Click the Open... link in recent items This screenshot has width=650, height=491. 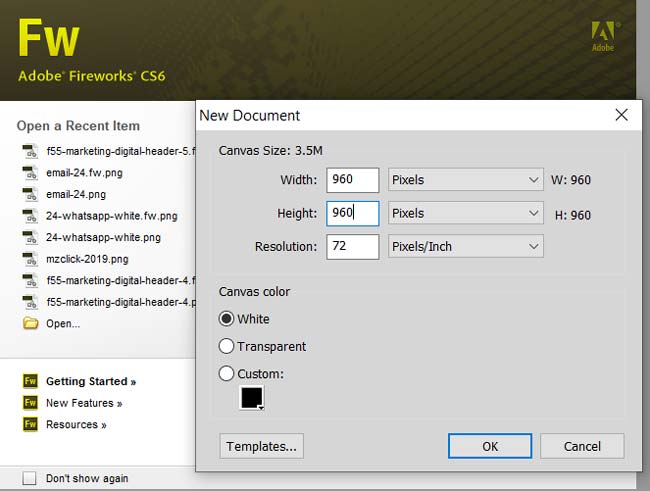tap(63, 323)
